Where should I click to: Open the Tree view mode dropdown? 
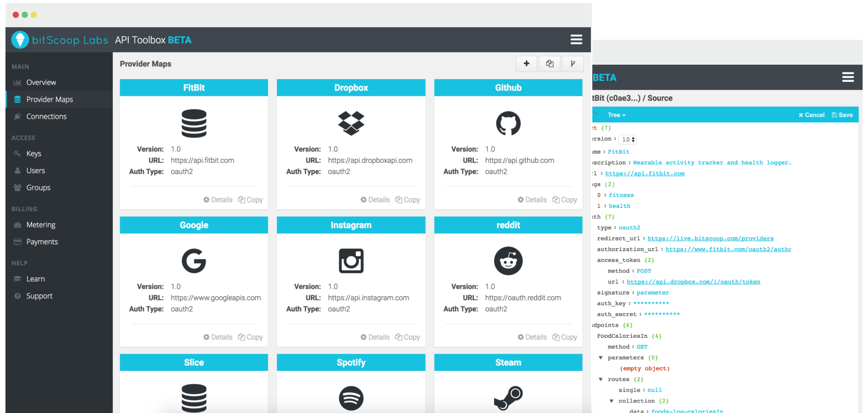click(617, 115)
